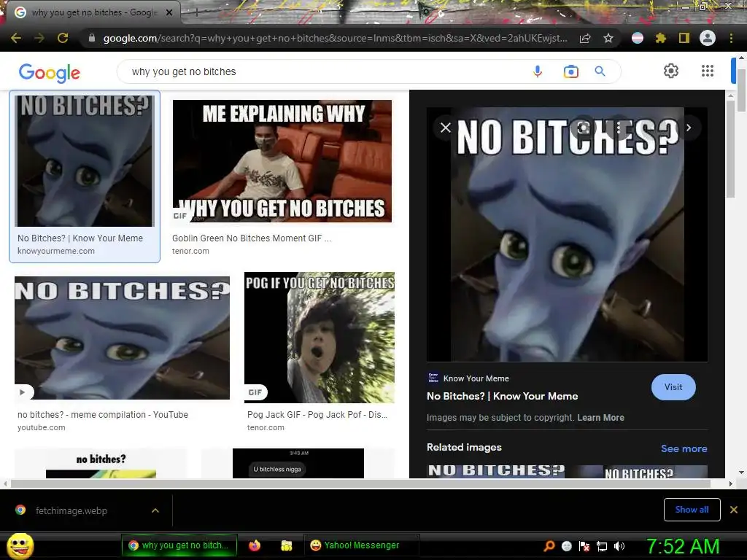Screen dimensions: 747x560
Task: Toggle the browser side panel icon
Action: coord(684,38)
